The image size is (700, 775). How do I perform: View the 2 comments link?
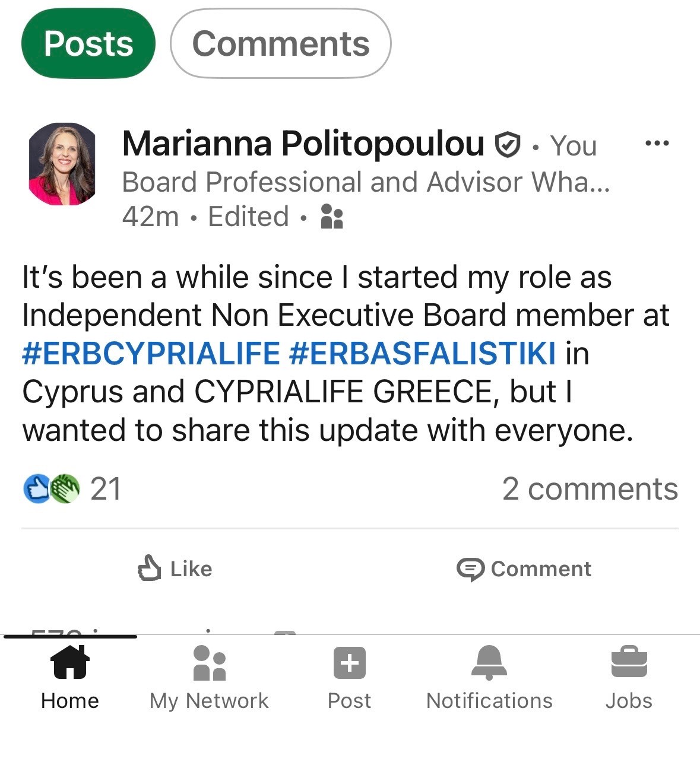click(x=590, y=489)
